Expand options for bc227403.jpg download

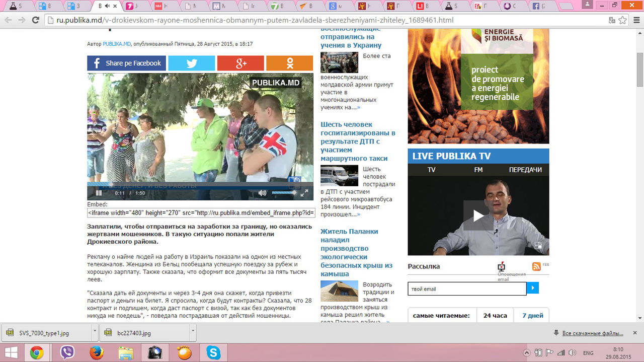[x=193, y=333]
